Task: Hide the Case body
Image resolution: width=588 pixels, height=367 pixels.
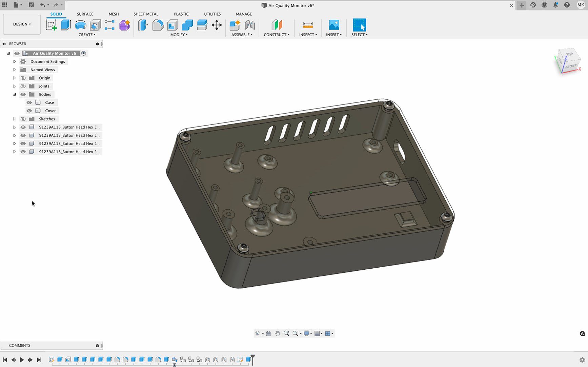Action: [29, 102]
